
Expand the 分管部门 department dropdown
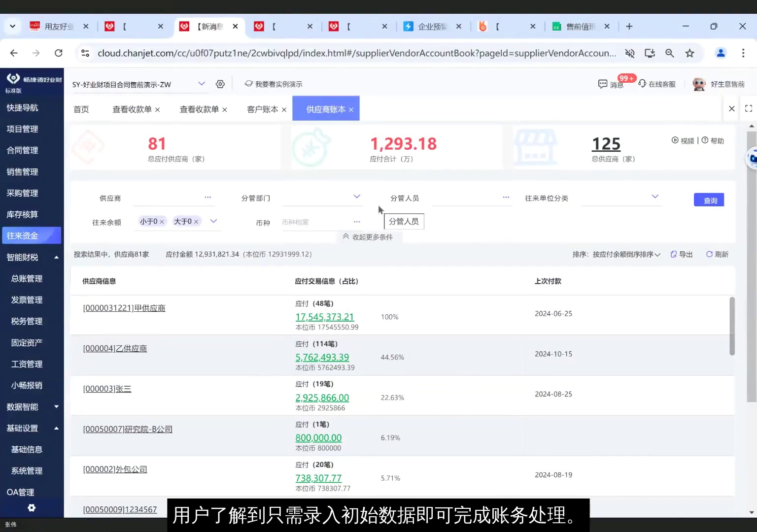click(x=356, y=197)
